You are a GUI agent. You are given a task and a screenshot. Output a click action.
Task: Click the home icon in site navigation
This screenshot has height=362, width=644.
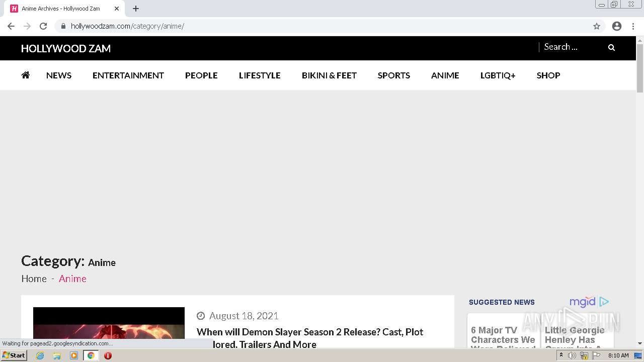point(26,75)
